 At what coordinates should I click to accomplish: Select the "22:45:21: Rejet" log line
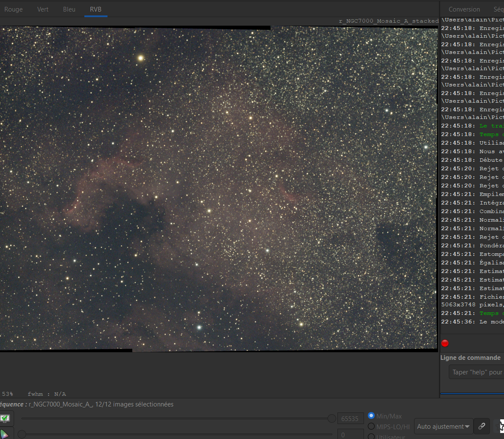[x=472, y=237]
